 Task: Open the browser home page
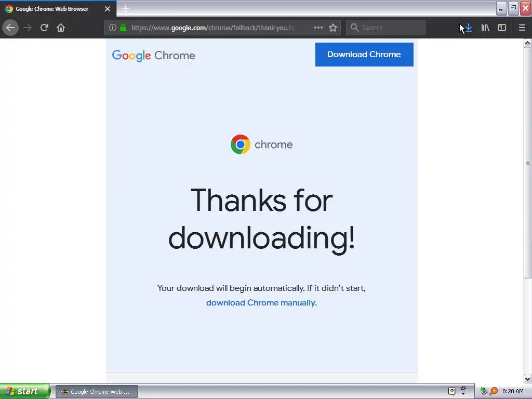pyautogui.click(x=61, y=28)
